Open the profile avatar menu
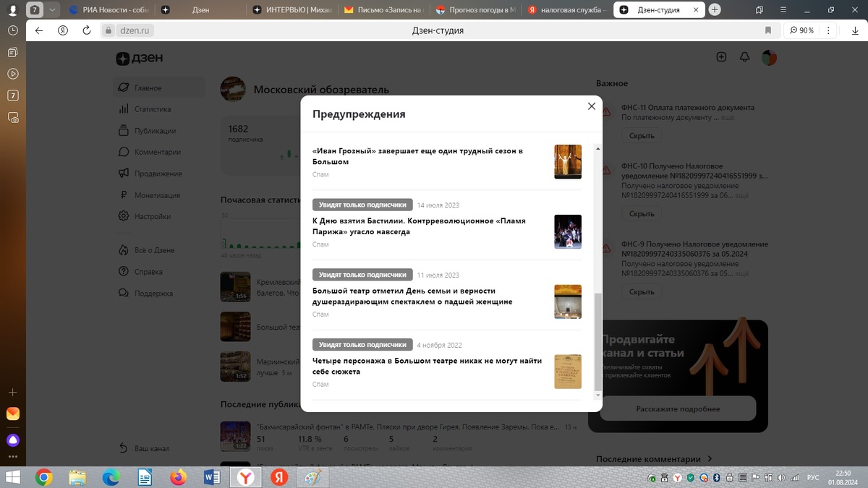 (x=769, y=58)
